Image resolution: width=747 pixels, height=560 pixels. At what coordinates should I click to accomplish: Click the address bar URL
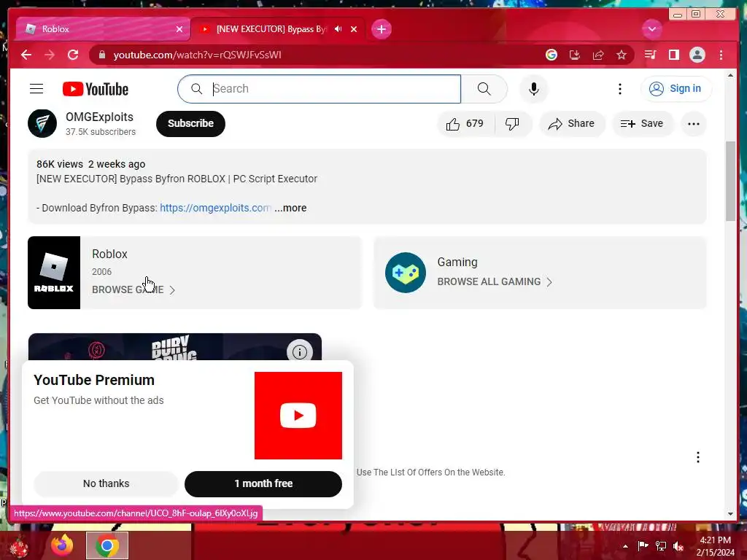pos(197,55)
